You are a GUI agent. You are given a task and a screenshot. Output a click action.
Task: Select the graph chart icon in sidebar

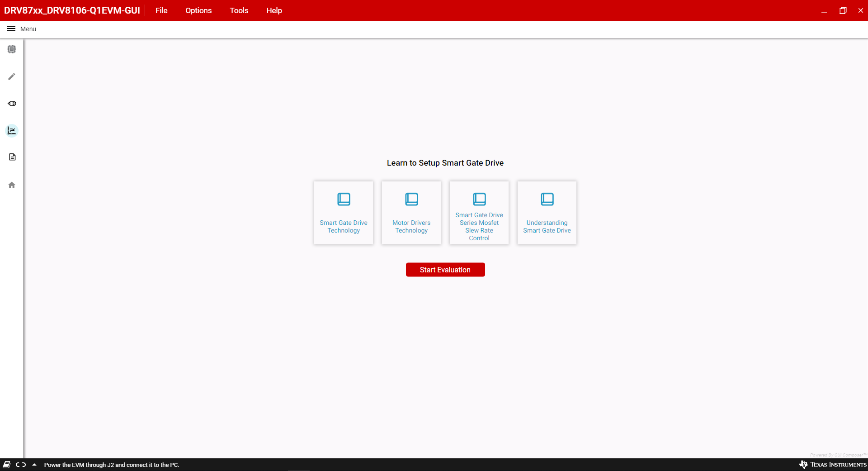[x=12, y=131]
